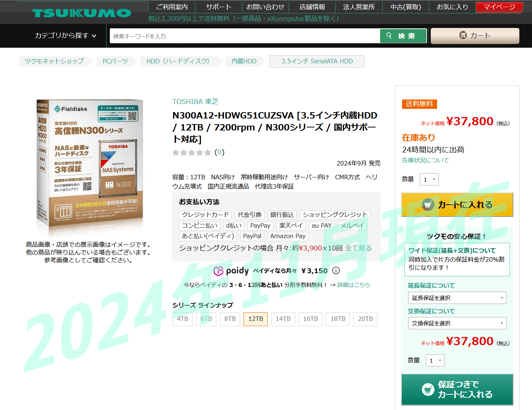Screen dimensions: 532x410
Task: Click PayPal payment tag
Action: click(252, 236)
